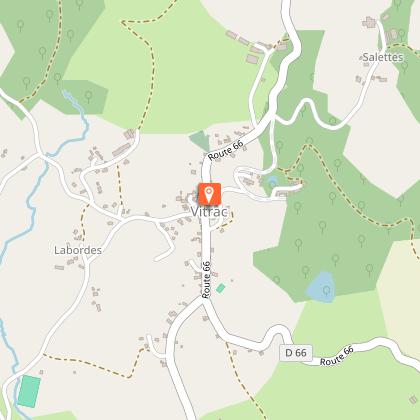Viewport: 420px width, 420px height.
Task: Select the Vitrac village label
Action: coord(209,212)
